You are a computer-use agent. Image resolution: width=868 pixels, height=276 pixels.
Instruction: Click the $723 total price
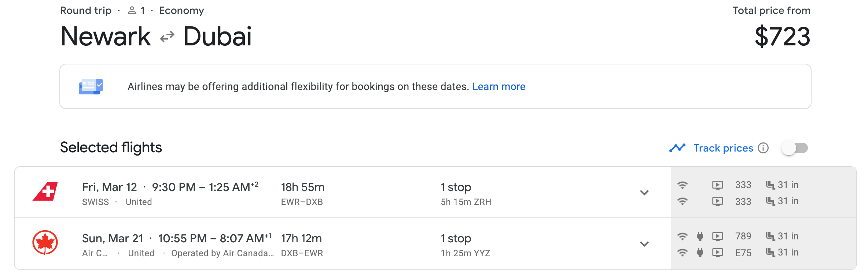pos(782,37)
